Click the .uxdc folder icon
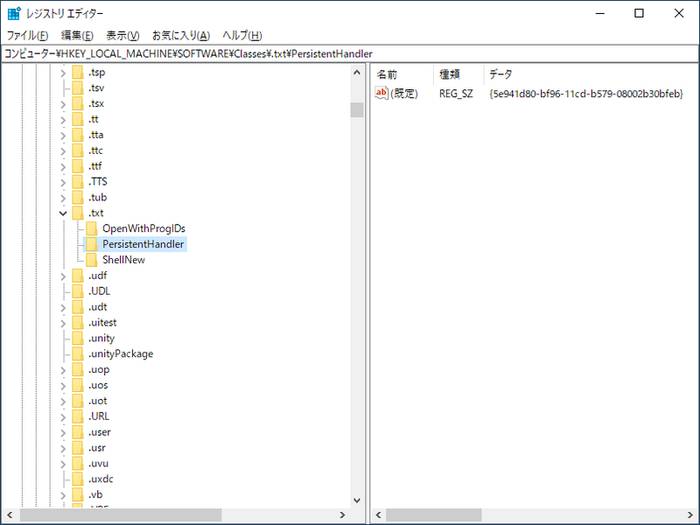 pyautogui.click(x=78, y=479)
